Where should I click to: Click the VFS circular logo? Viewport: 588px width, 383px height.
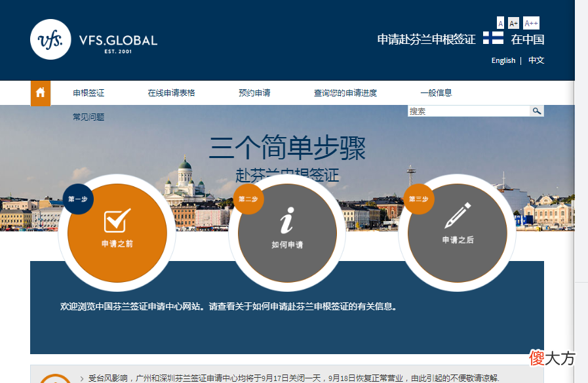[x=50, y=39]
